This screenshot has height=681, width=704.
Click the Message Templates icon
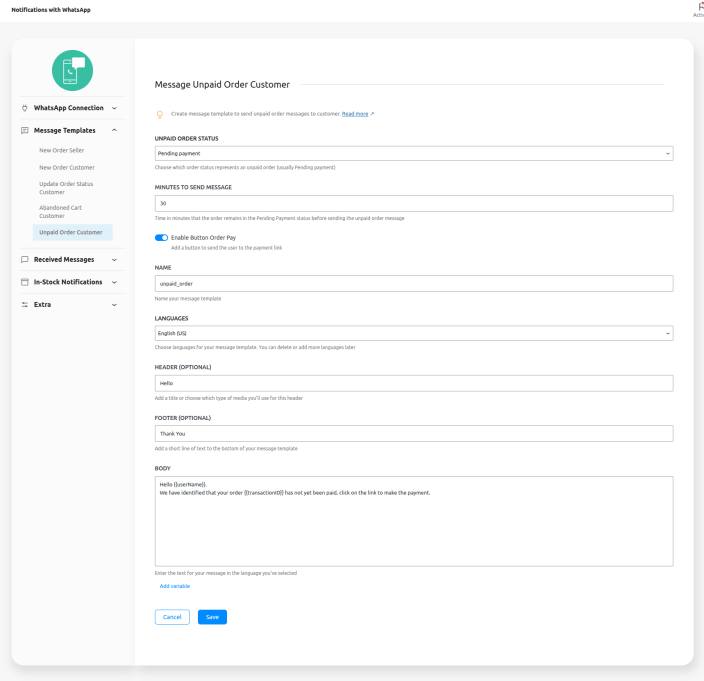coord(24,130)
